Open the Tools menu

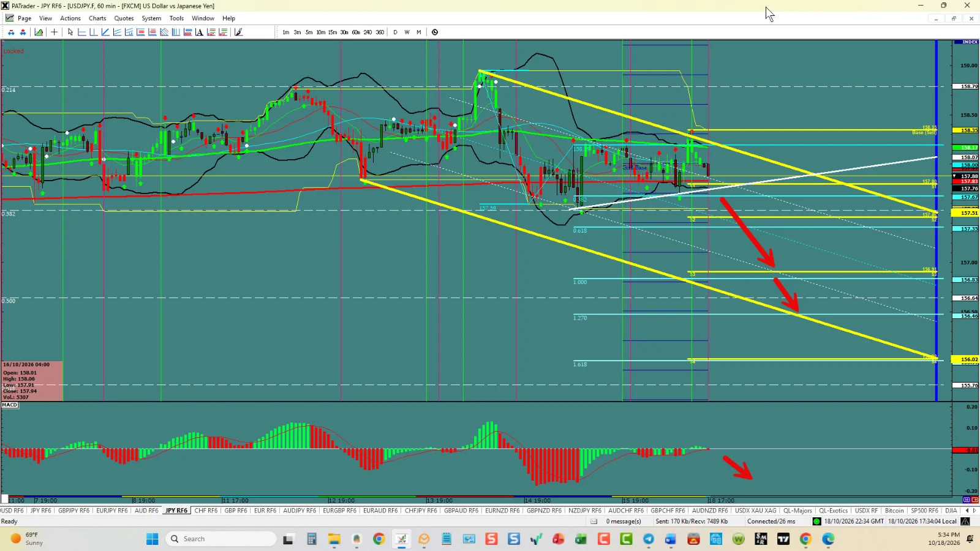pos(176,18)
